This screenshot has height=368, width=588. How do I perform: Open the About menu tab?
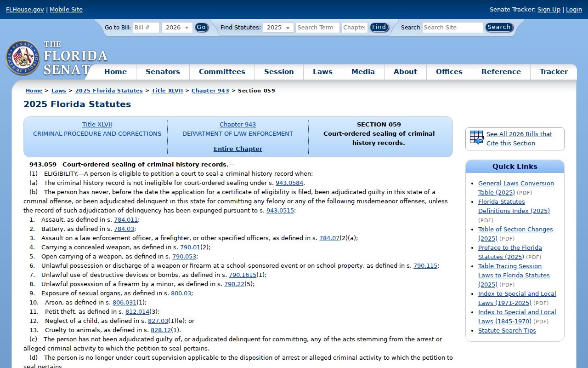tap(405, 72)
